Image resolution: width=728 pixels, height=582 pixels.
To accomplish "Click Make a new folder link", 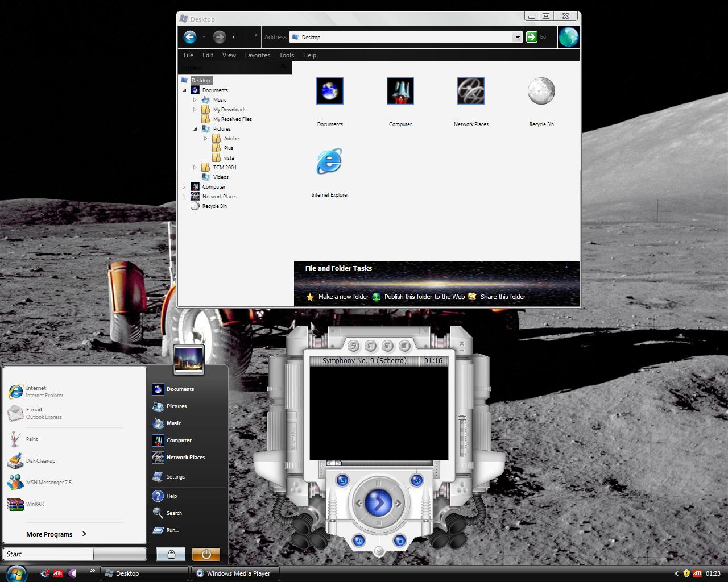I will (x=343, y=297).
